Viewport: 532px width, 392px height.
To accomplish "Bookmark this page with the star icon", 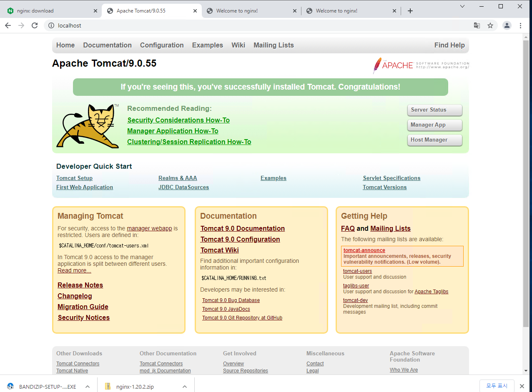I will click(490, 25).
